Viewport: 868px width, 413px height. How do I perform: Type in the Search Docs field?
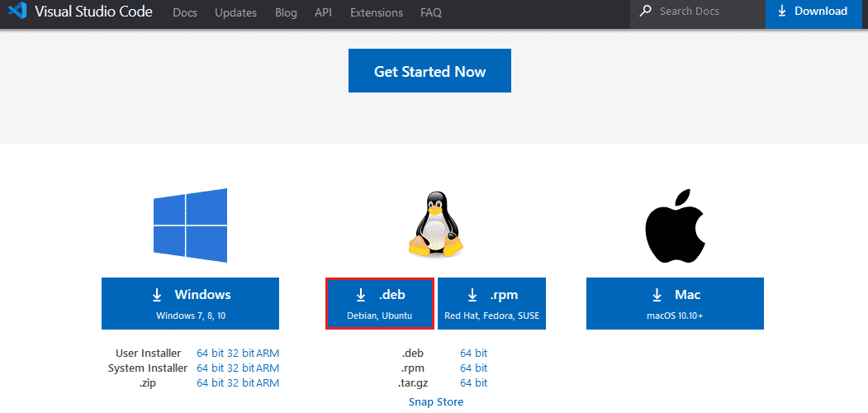706,12
